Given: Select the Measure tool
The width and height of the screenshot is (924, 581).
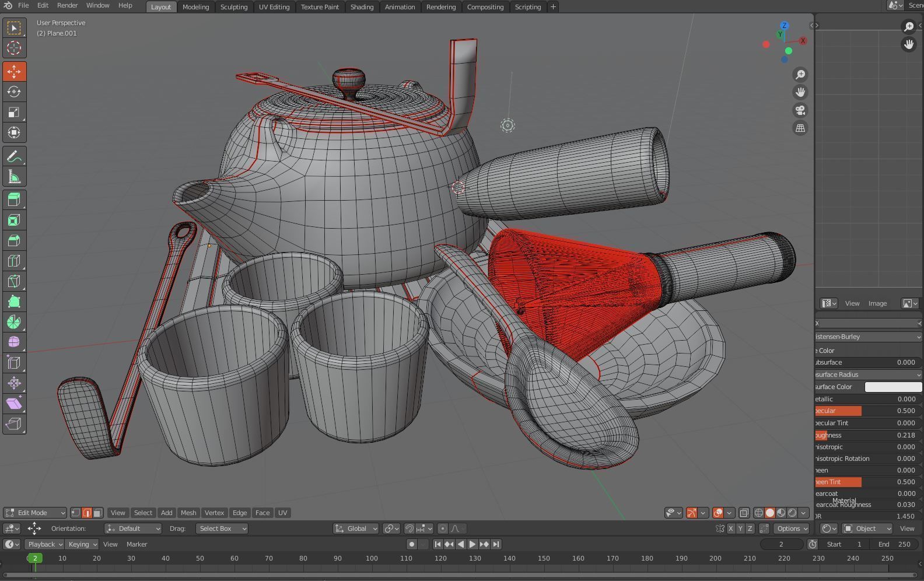Looking at the screenshot, I should (x=14, y=177).
